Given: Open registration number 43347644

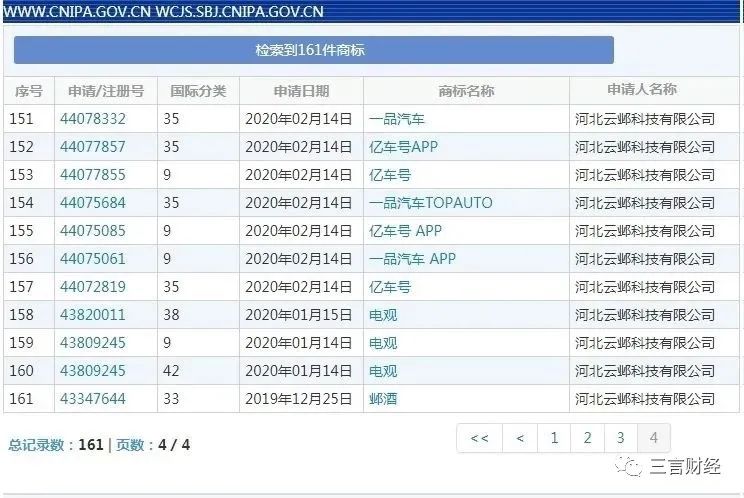Looking at the screenshot, I should click(93, 398).
